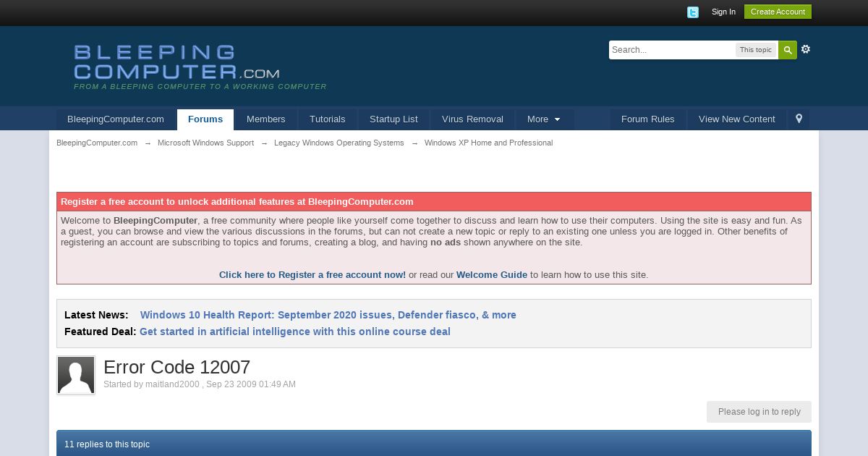Open the Tutorials tab
Viewport: 868px width, 456px height.
coord(328,119)
